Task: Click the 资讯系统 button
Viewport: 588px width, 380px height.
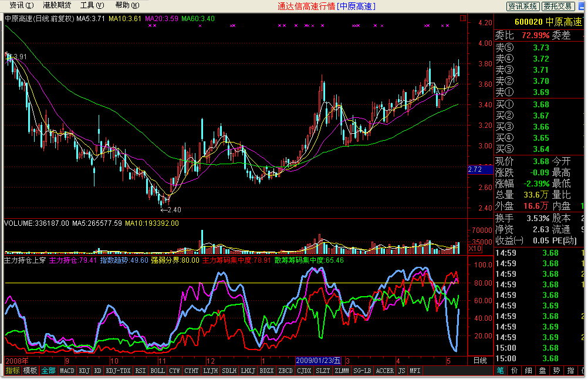Action: 523,6
